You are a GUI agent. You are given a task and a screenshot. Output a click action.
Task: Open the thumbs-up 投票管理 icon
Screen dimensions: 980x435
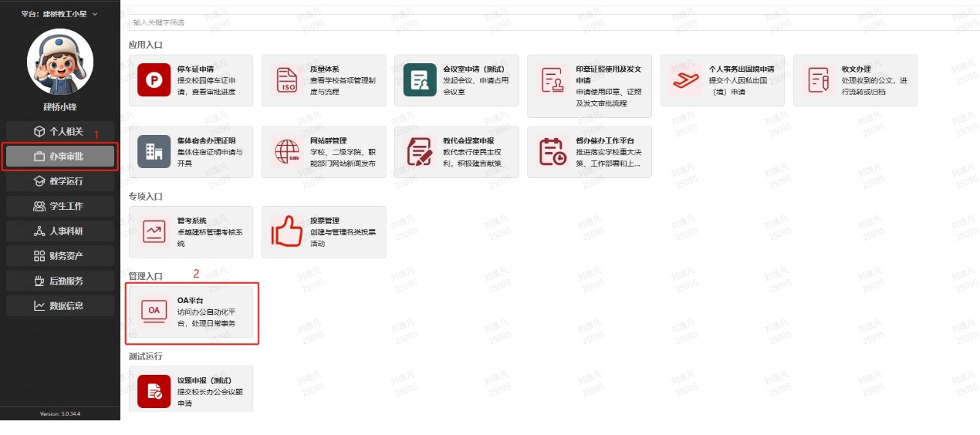tap(286, 231)
